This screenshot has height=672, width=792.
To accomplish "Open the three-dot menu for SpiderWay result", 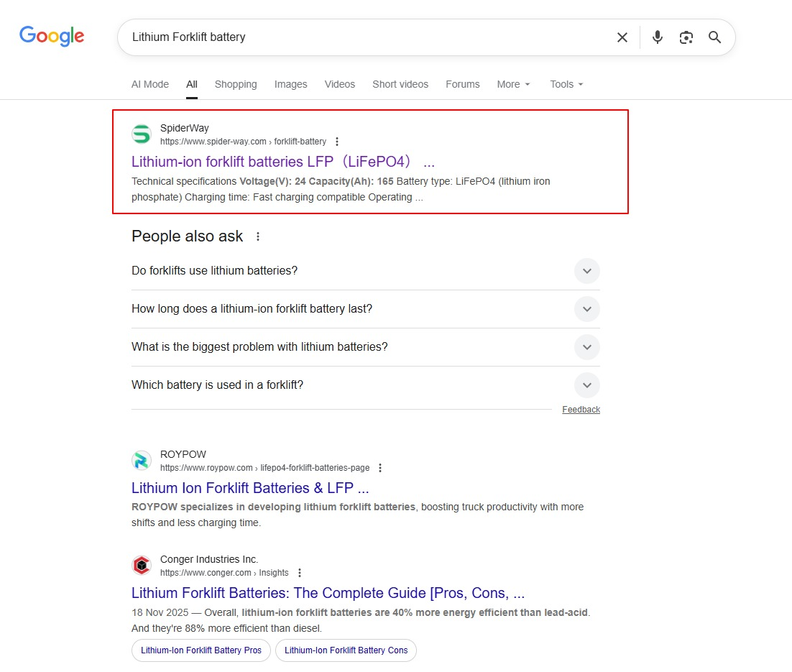I will click(x=337, y=142).
